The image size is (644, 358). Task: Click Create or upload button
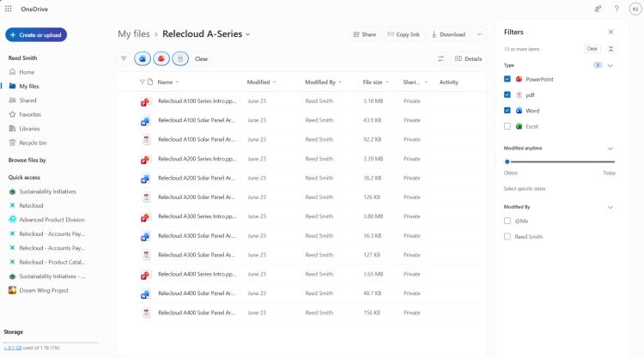click(x=36, y=35)
